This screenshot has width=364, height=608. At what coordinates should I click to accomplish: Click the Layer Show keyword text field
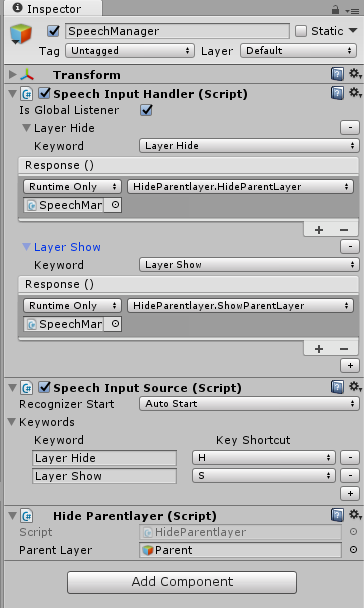click(104, 476)
